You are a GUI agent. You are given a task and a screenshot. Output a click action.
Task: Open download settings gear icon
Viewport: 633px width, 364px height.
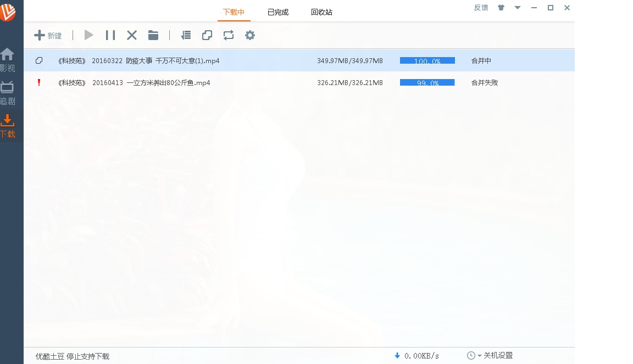(x=250, y=35)
